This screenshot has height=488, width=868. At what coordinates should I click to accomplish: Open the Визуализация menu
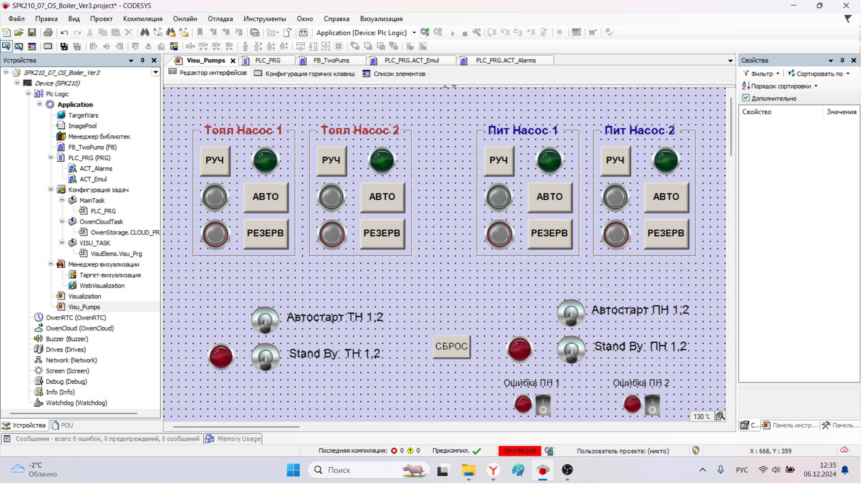coord(381,19)
